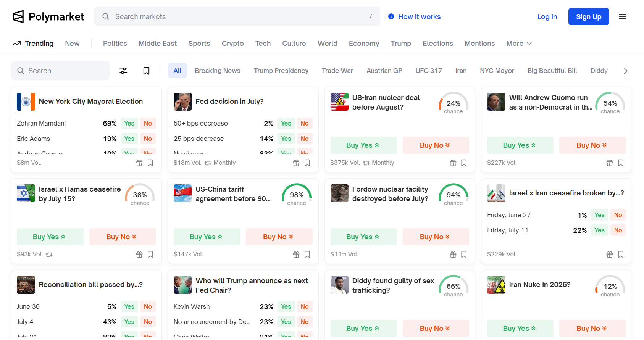
Task: Click gift icon on Israel x Iran ceasefire card
Action: click(610, 255)
